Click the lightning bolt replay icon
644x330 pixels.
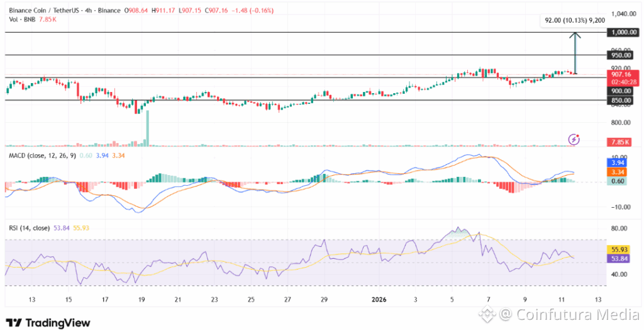coord(574,139)
